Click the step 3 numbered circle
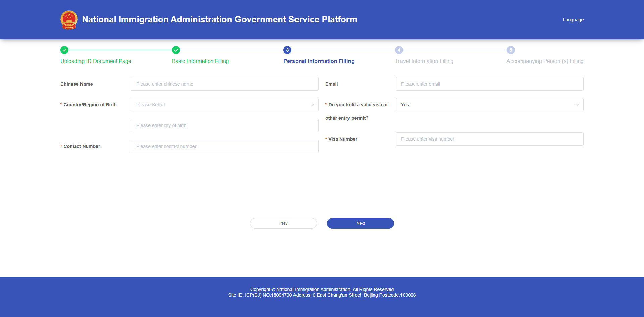The height and width of the screenshot is (317, 644). 287,50
